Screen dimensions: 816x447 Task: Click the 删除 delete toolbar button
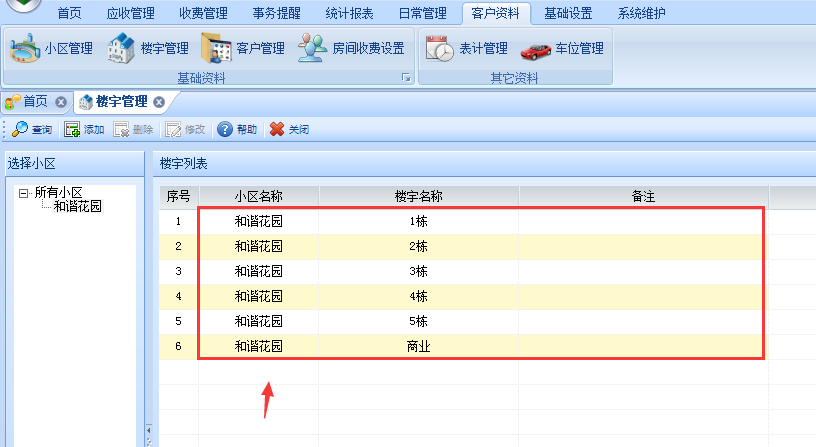coord(133,129)
